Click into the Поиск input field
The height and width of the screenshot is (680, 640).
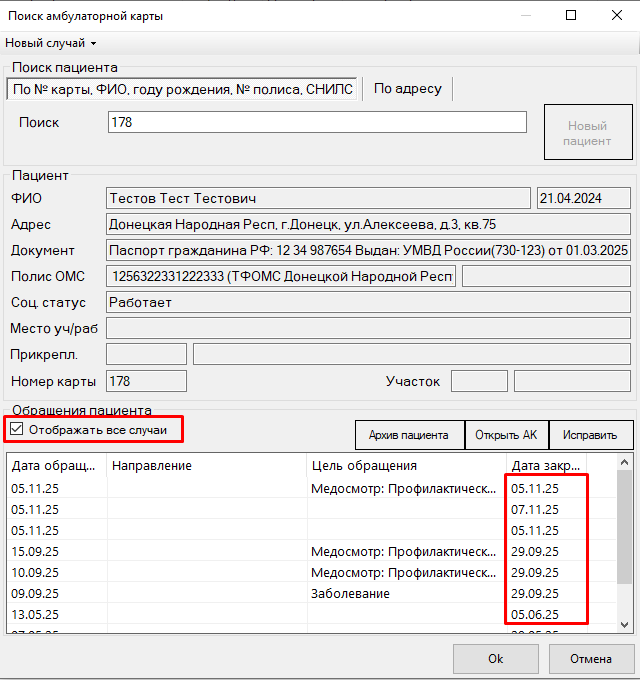click(x=317, y=122)
